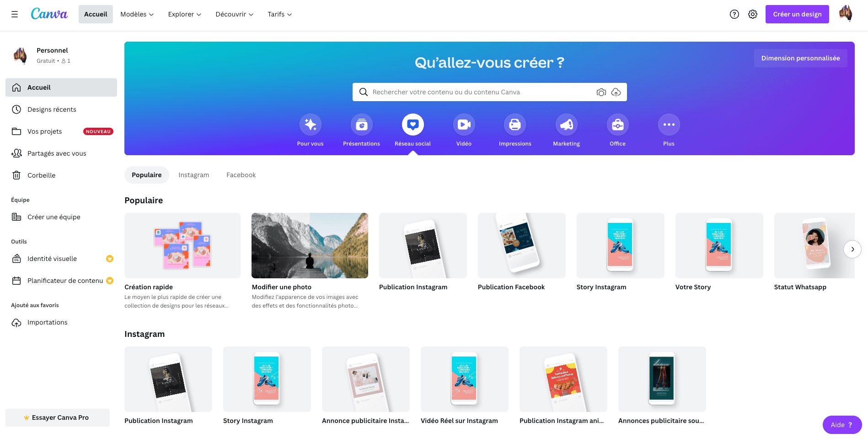Go to Accueil in the sidebar

click(x=61, y=87)
